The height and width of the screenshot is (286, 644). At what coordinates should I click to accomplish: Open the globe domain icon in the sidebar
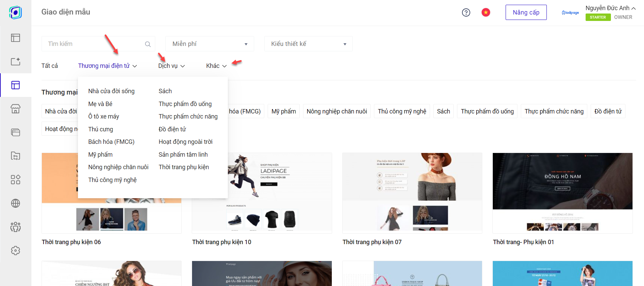pos(16,203)
